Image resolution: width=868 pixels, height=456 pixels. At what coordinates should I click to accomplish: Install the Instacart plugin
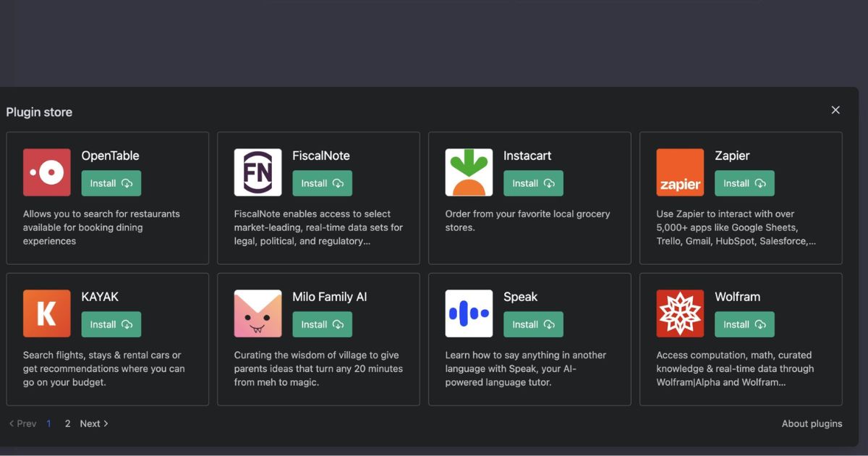pos(533,183)
